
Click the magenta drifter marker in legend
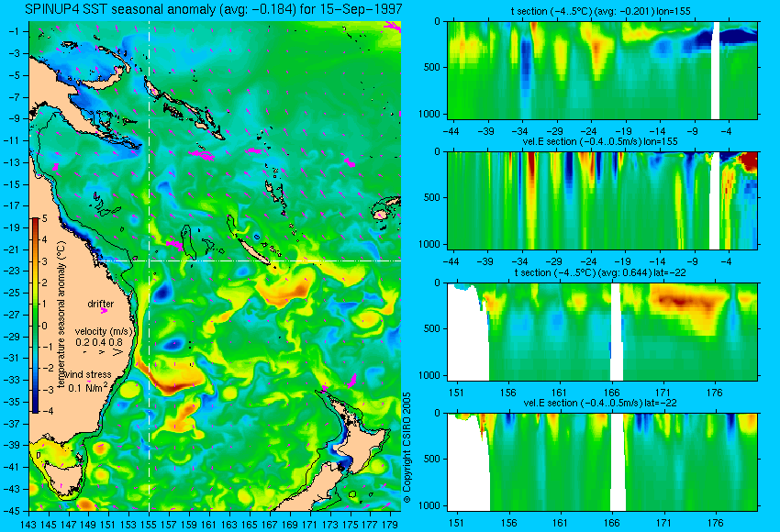point(104,311)
